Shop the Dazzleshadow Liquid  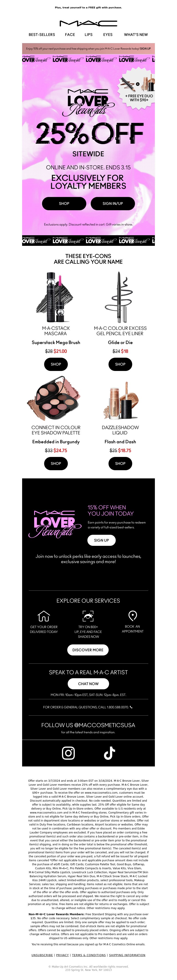click(120, 463)
